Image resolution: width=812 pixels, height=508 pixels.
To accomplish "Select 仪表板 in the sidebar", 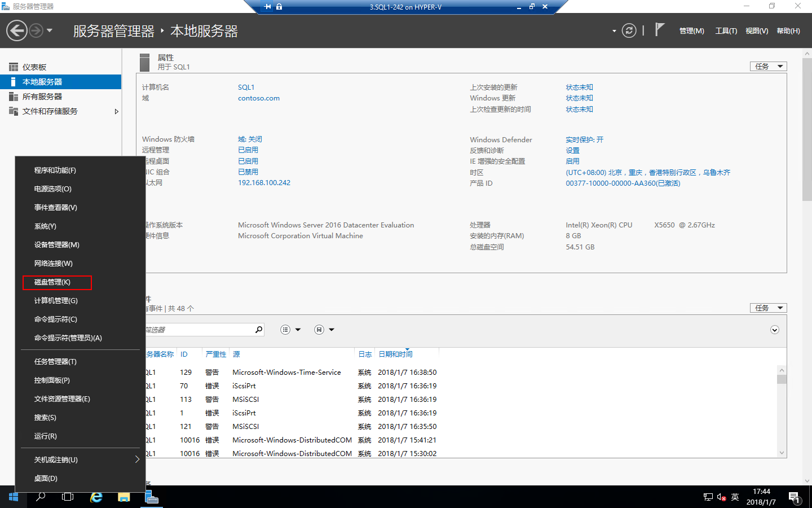I will click(x=60, y=67).
